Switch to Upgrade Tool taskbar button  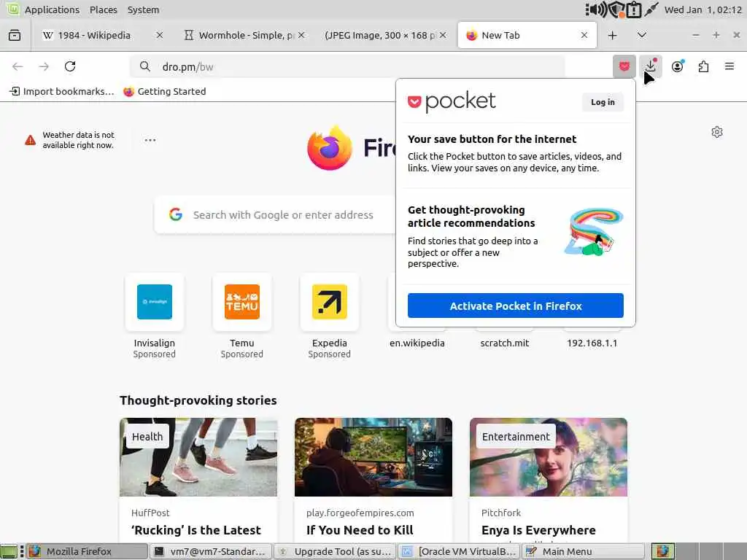coord(336,551)
